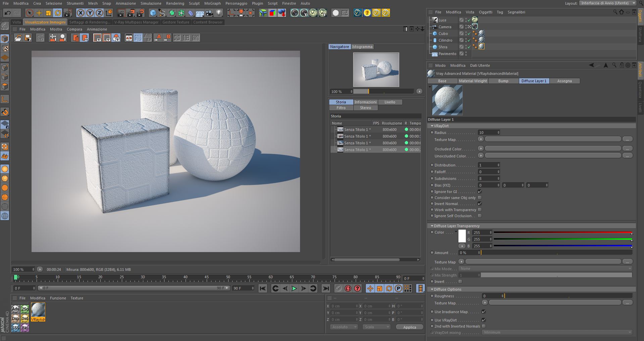Select the Move tool icon
The image size is (644, 341).
39,13
